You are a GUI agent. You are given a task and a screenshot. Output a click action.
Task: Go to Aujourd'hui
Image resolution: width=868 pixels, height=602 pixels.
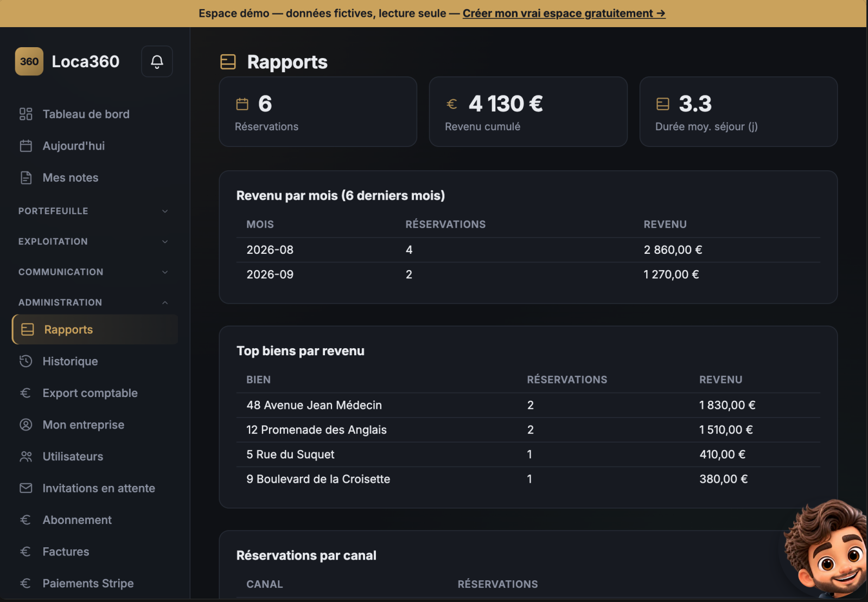click(x=95, y=146)
